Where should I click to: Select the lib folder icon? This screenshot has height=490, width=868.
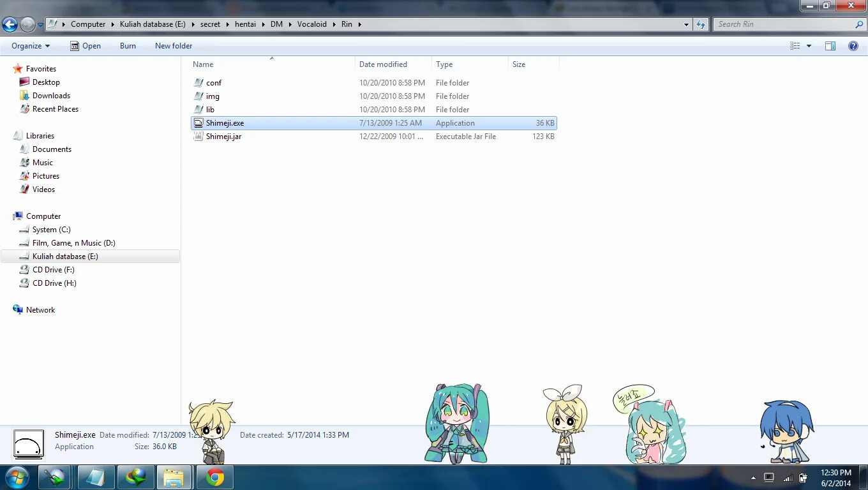coord(198,110)
